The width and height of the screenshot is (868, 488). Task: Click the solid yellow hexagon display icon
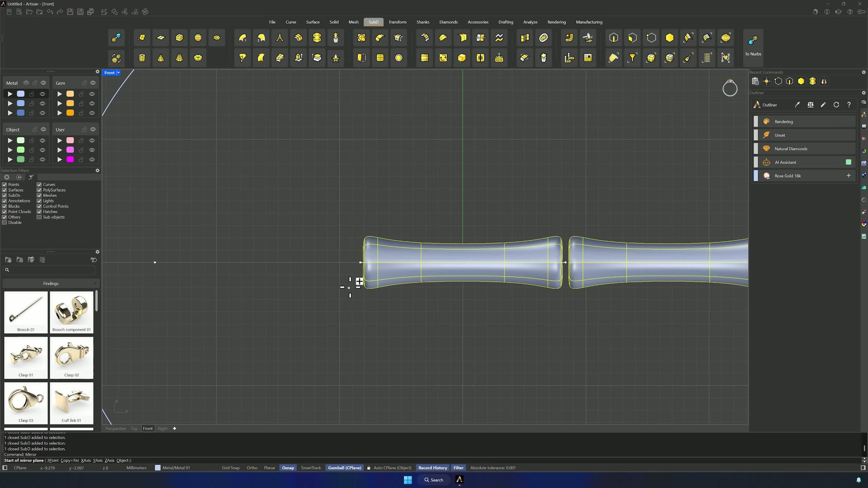(x=669, y=38)
